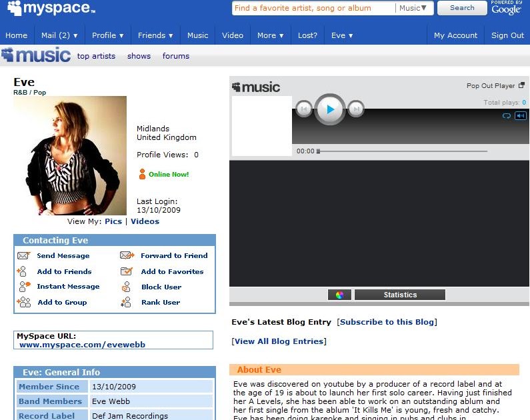The height and width of the screenshot is (420, 530).
Task: Click the Block User icon
Action: click(126, 287)
